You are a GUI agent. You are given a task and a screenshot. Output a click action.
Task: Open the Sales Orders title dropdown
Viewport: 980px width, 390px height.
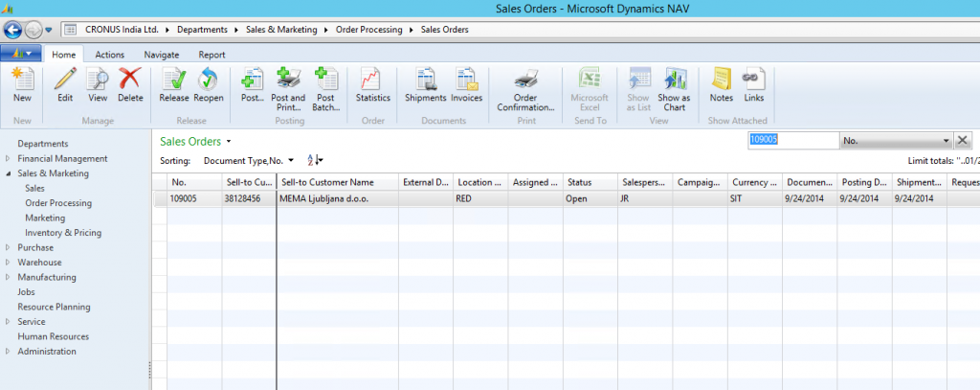pos(229,142)
